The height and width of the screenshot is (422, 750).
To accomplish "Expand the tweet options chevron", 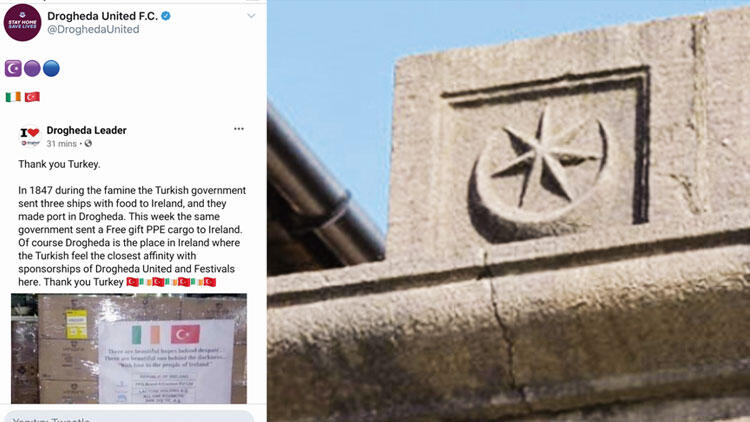I will pos(251,16).
